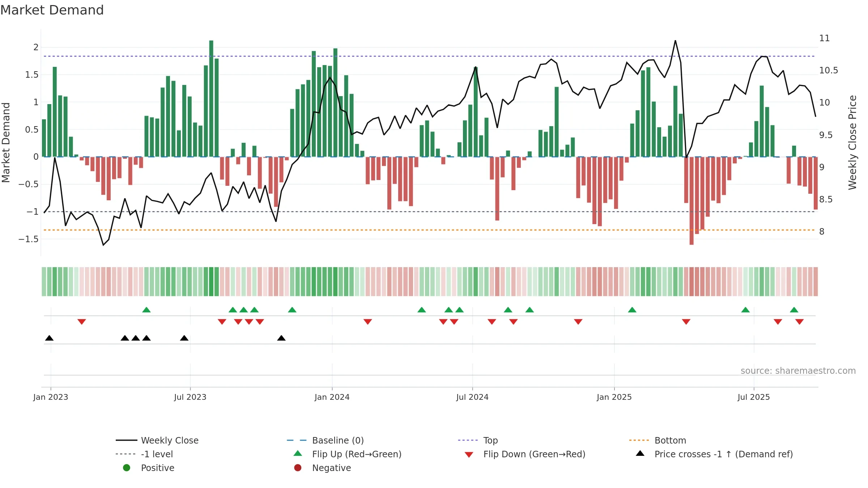Click the '10.5' tick on the price axis

point(829,70)
